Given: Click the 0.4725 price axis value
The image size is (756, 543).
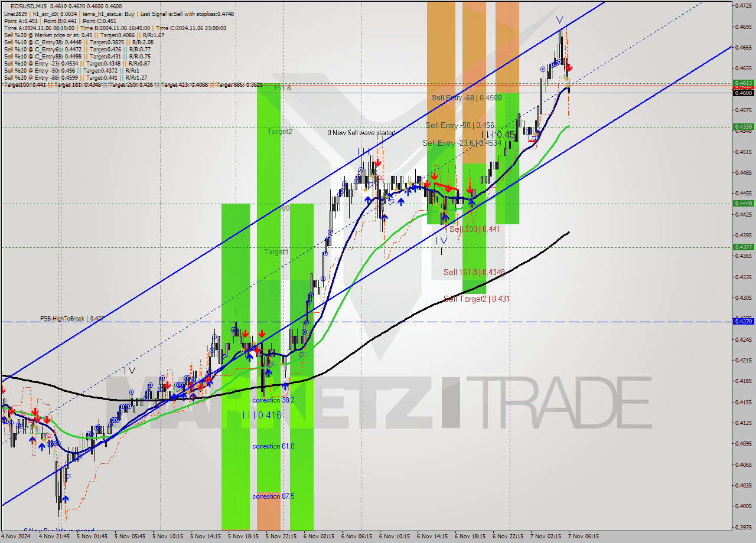Looking at the screenshot, I should coord(742,6).
